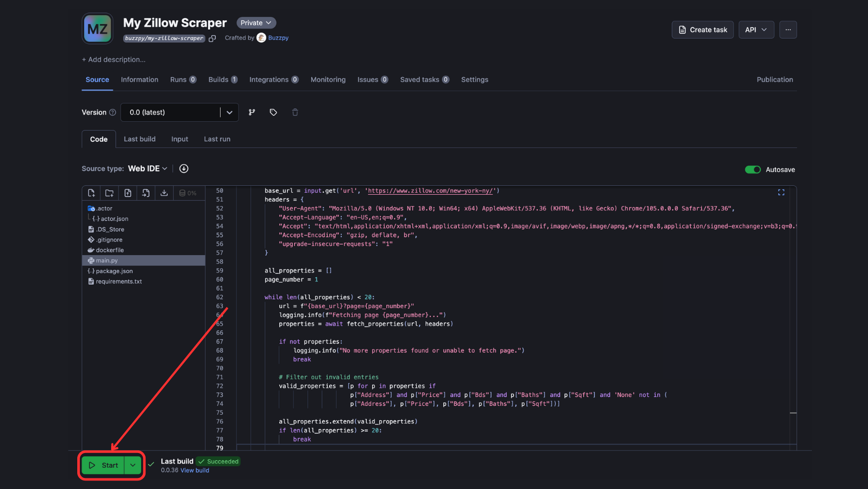Create a new folder using the folder-plus icon
The height and width of the screenshot is (489, 868).
tap(109, 193)
